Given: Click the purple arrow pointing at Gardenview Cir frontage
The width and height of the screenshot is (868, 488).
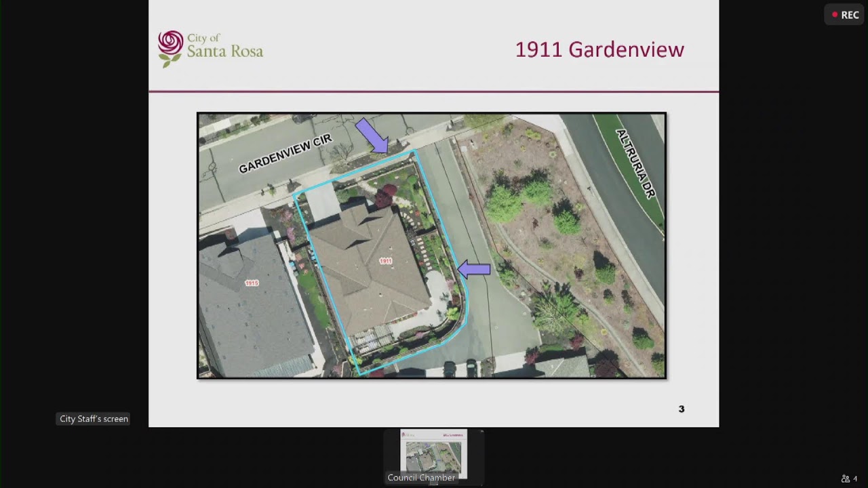Looking at the screenshot, I should 372,135.
